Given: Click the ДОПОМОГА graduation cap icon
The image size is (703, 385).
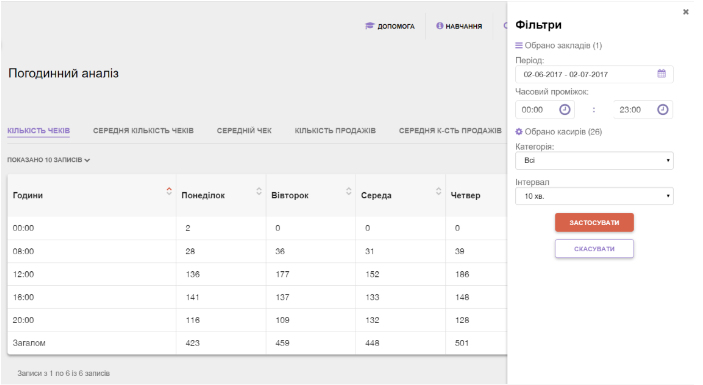Looking at the screenshot, I should pos(369,26).
